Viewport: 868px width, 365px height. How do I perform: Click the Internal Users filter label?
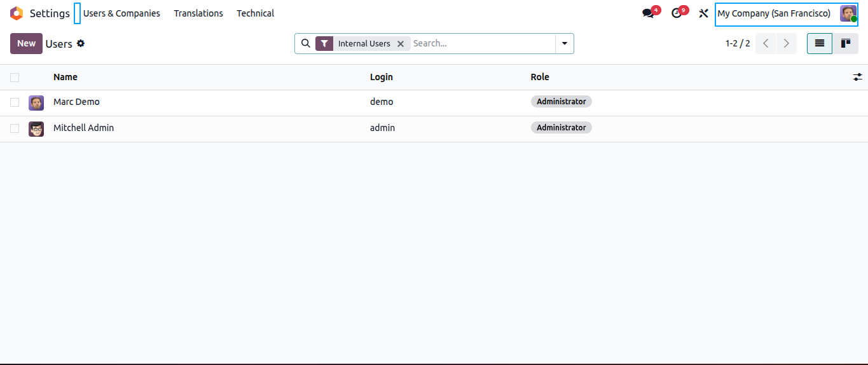click(x=364, y=44)
